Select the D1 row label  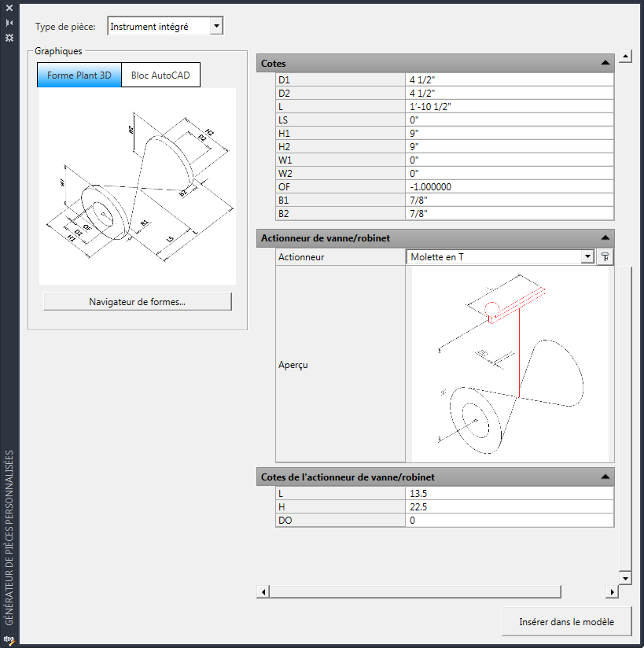coord(340,79)
